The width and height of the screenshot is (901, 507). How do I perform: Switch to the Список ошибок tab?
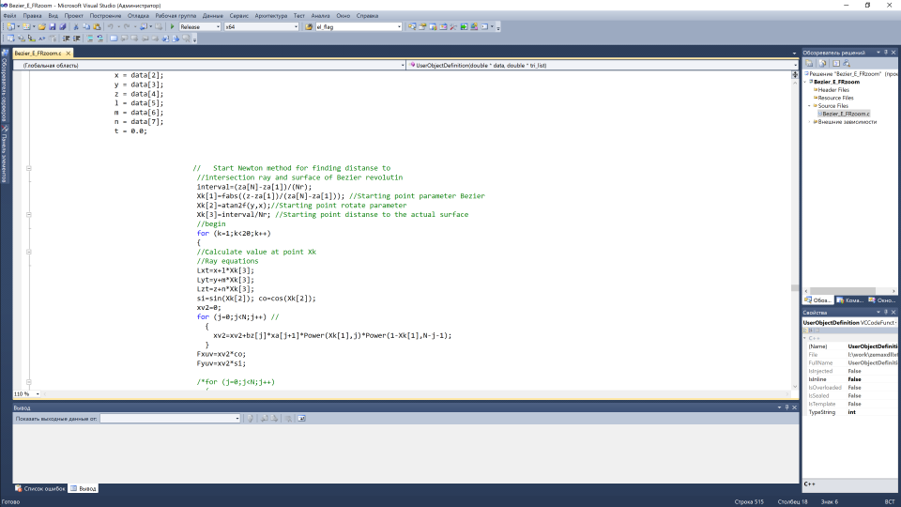point(40,489)
